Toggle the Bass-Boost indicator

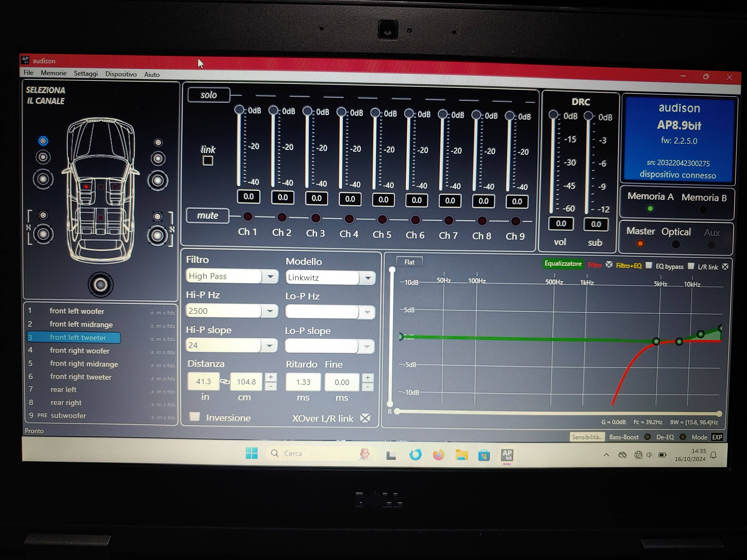coord(647,437)
